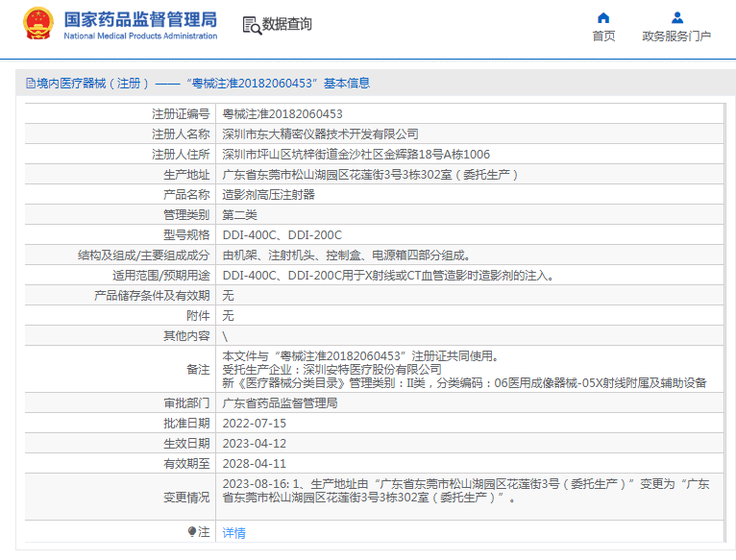Click the 生产地址 label
This screenshot has width=736, height=560.
click(x=186, y=175)
